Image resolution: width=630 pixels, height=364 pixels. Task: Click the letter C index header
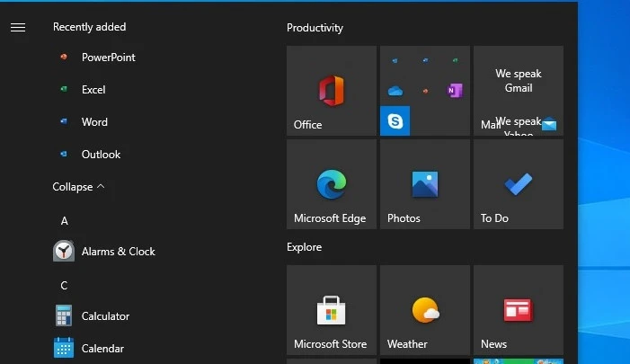pyautogui.click(x=64, y=285)
